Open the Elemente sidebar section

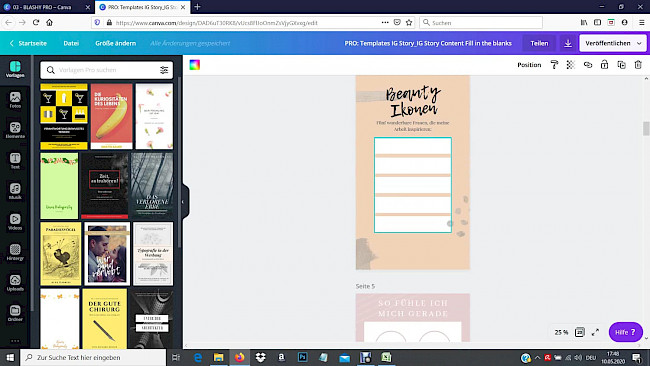pos(15,130)
